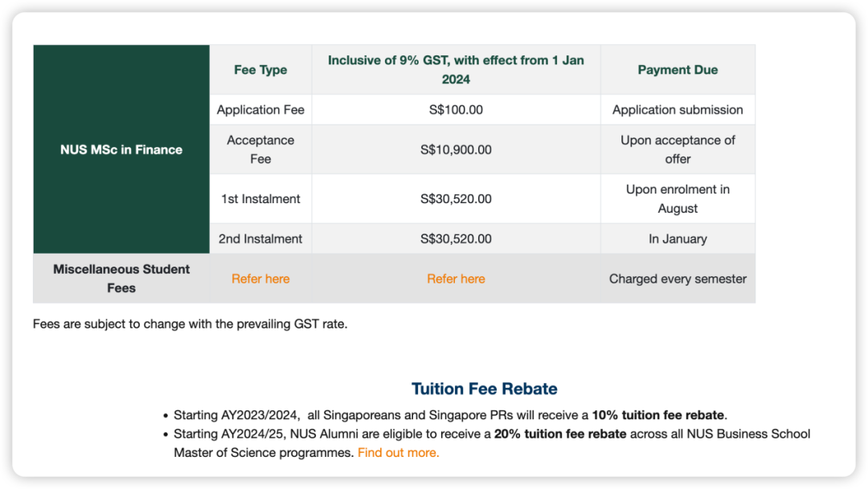Viewport: 868px width, 489px height.
Task: Click 'Miscellaneous Student Fees' row label
Action: pos(121,279)
